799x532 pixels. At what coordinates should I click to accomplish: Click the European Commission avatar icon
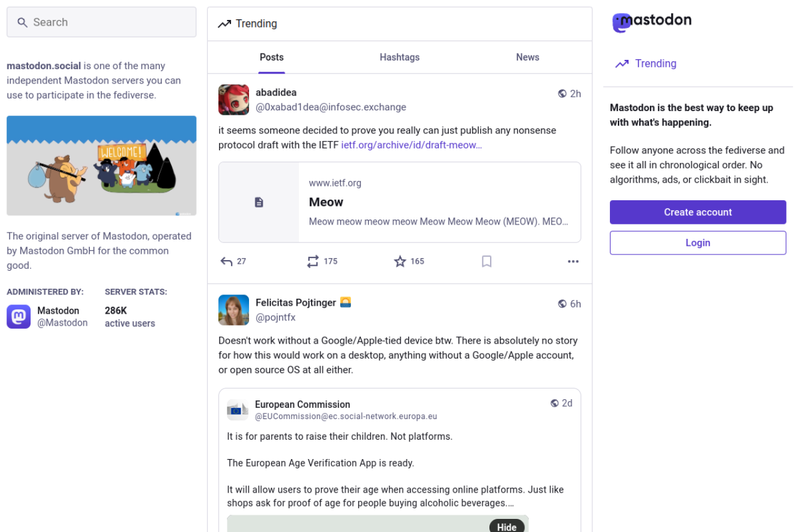(x=237, y=410)
